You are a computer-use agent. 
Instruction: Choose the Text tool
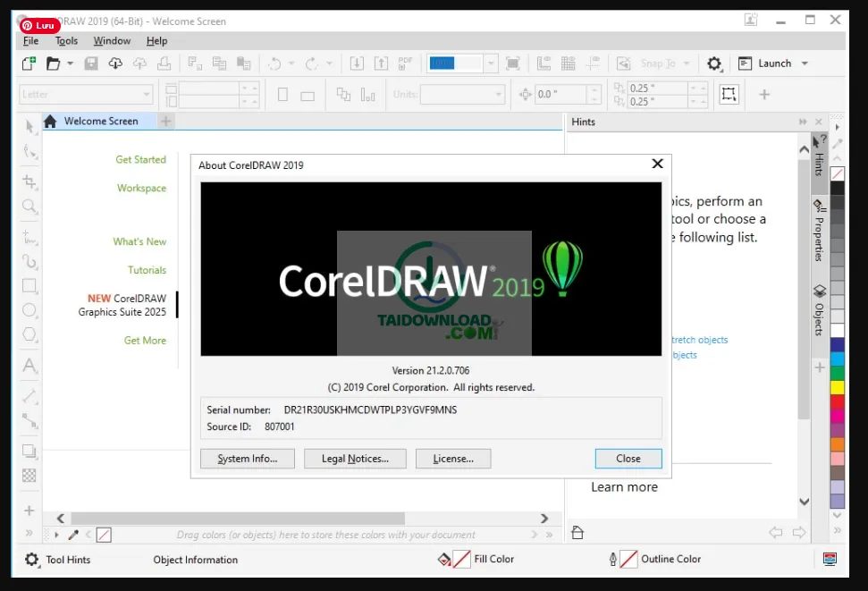click(x=28, y=365)
